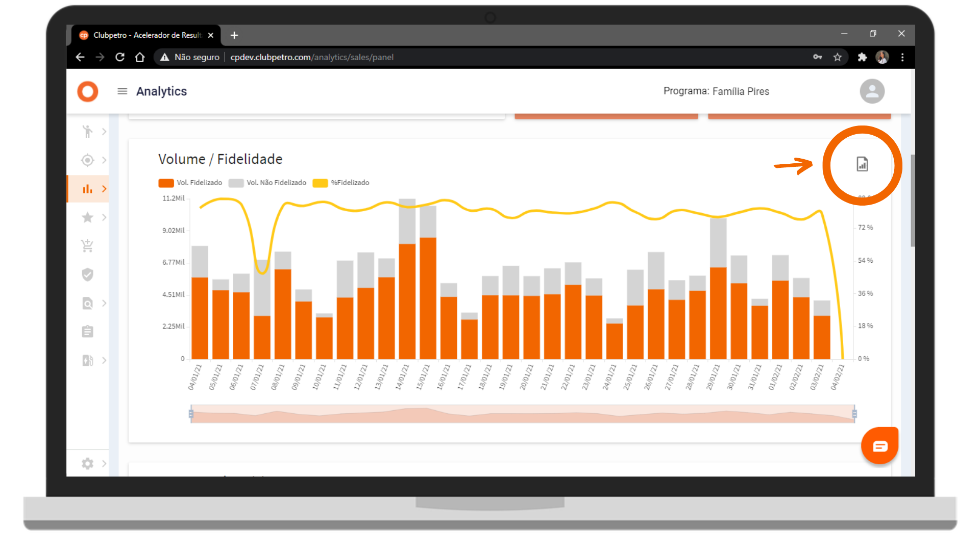
Task: Click the add-to-cart sidebar icon
Action: pyautogui.click(x=88, y=246)
